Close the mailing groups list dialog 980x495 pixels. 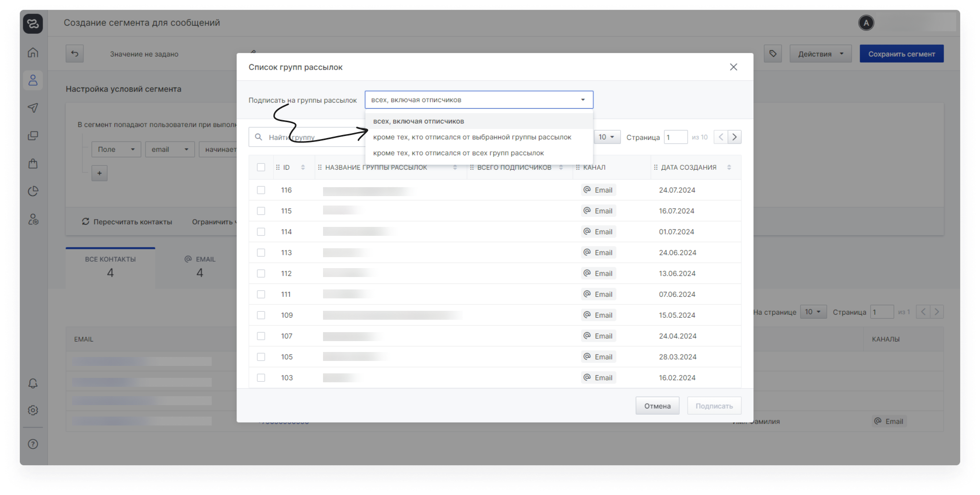(734, 67)
